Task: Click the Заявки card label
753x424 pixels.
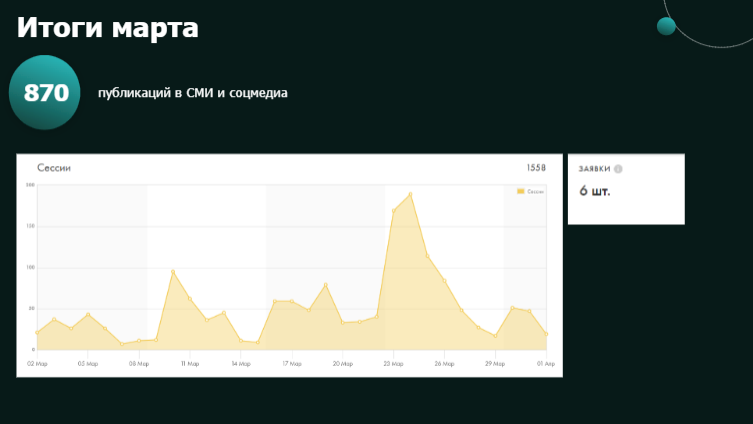Action: click(595, 169)
